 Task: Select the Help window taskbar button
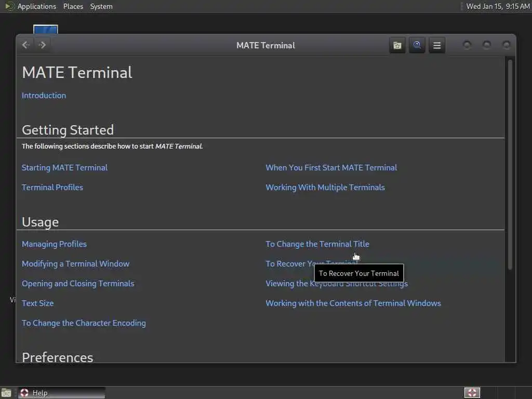point(62,393)
